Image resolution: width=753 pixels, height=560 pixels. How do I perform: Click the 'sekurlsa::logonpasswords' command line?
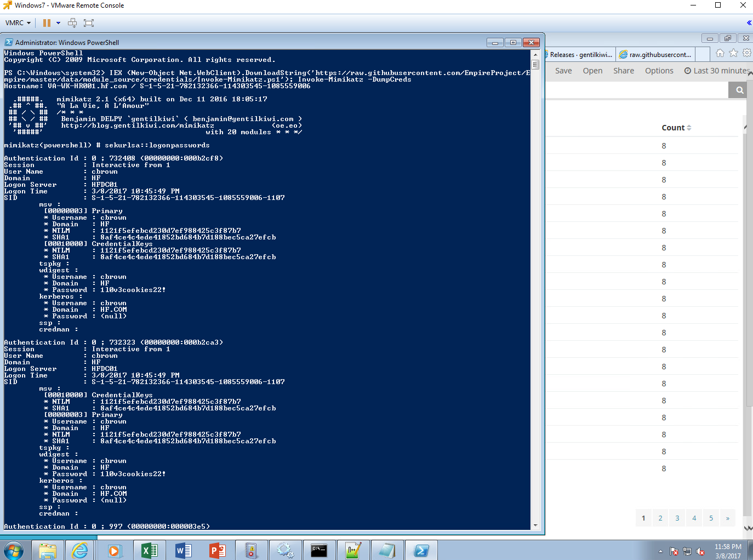tap(107, 145)
